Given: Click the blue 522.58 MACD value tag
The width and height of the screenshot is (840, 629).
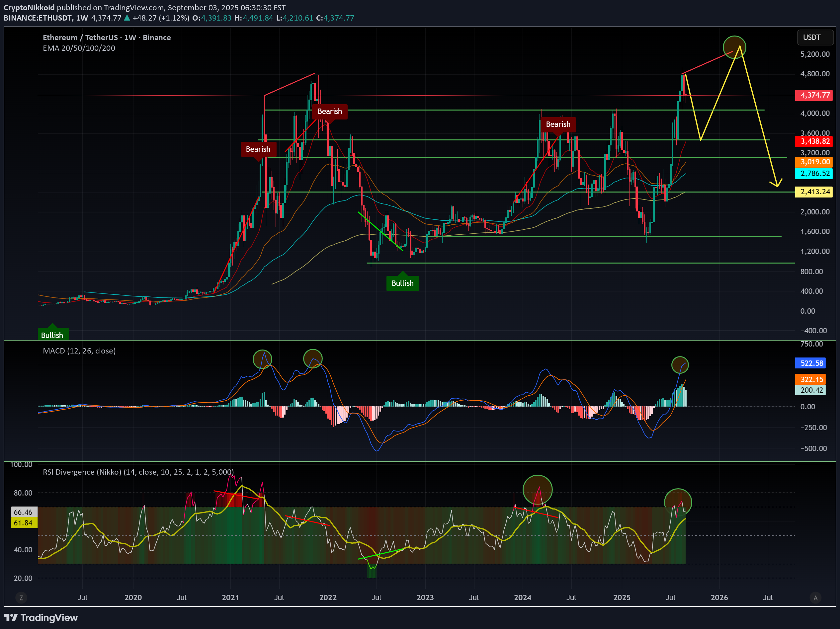Looking at the screenshot, I should pos(811,363).
